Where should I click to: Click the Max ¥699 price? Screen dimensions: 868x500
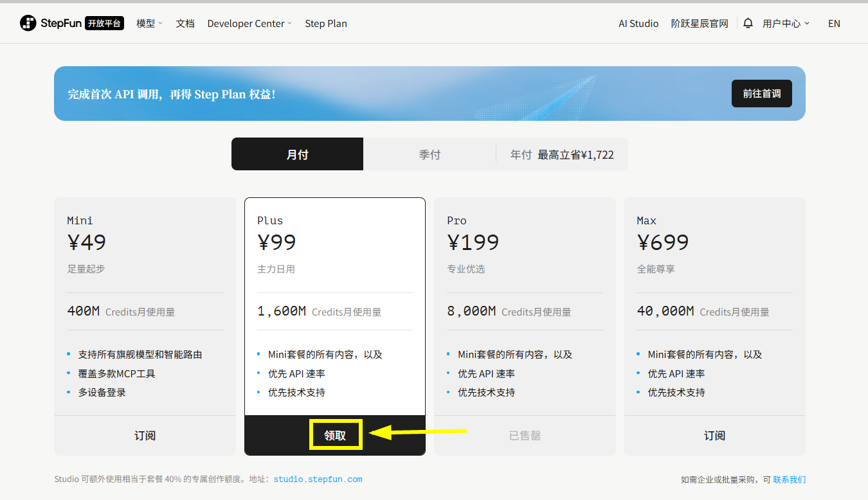(x=663, y=242)
